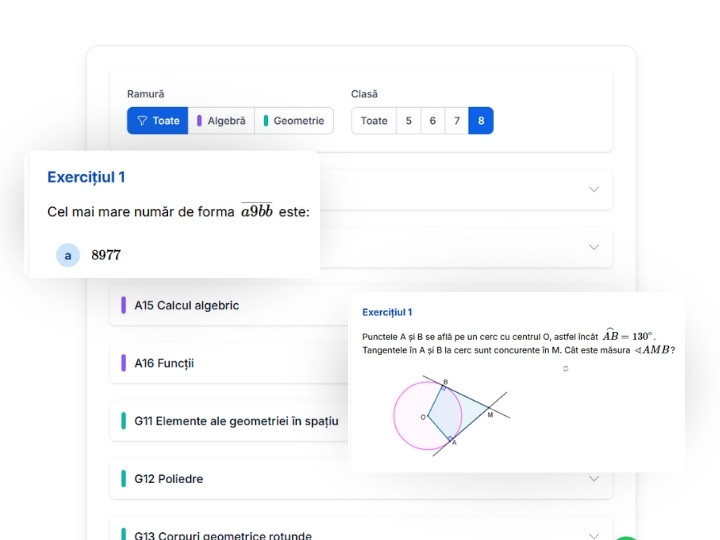Expand G11 Elemente ale geometriei în spațiu
The height and width of the screenshot is (540, 720).
[x=236, y=421]
